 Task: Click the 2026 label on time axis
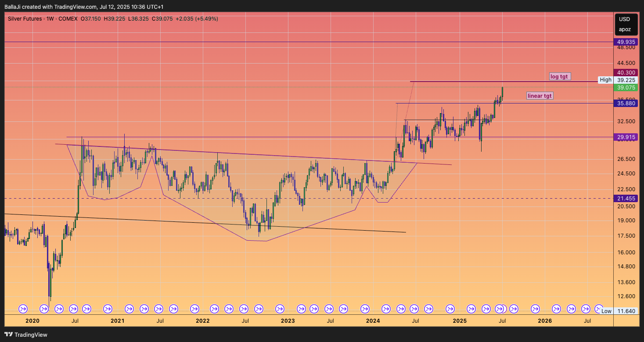[545, 321]
